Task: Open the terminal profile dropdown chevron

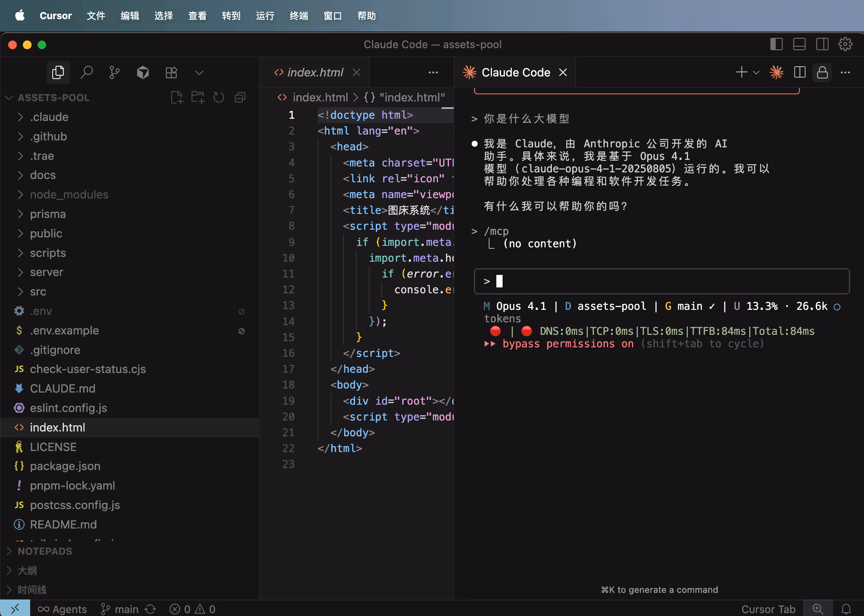Action: coord(756,72)
